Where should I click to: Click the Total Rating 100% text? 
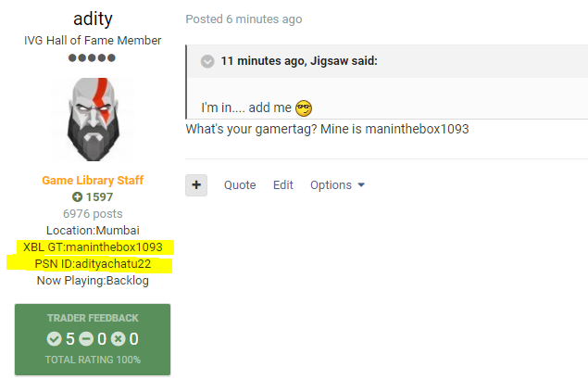click(x=93, y=359)
